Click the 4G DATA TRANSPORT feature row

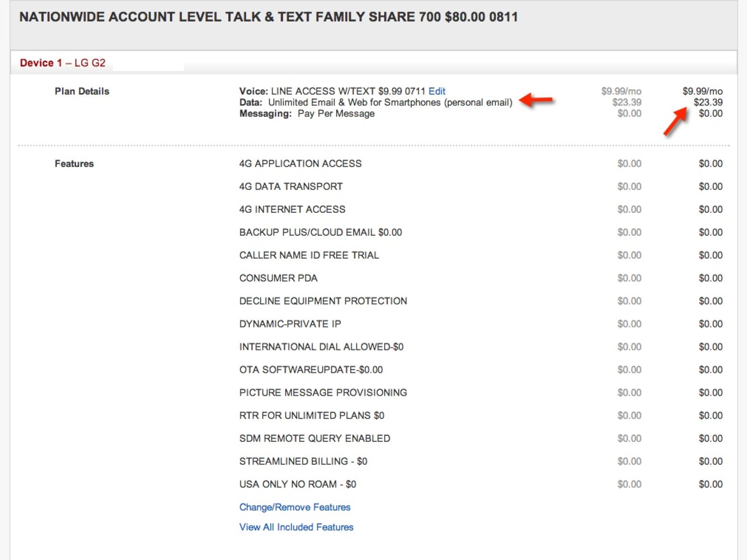tap(291, 187)
